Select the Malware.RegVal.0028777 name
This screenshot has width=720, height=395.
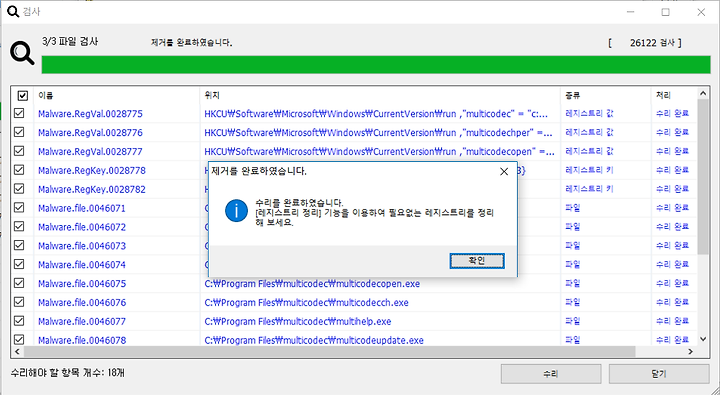pos(90,152)
